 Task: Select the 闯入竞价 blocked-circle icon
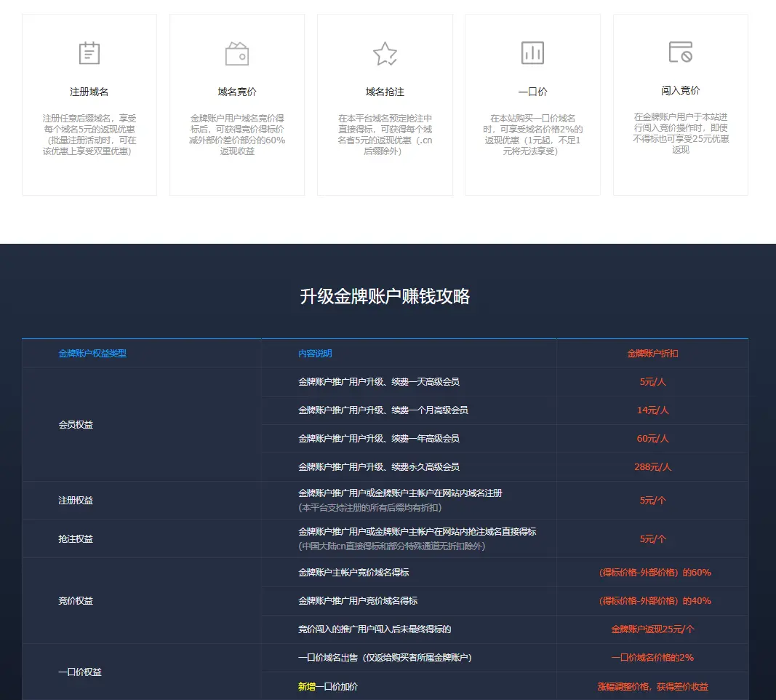[x=680, y=52]
